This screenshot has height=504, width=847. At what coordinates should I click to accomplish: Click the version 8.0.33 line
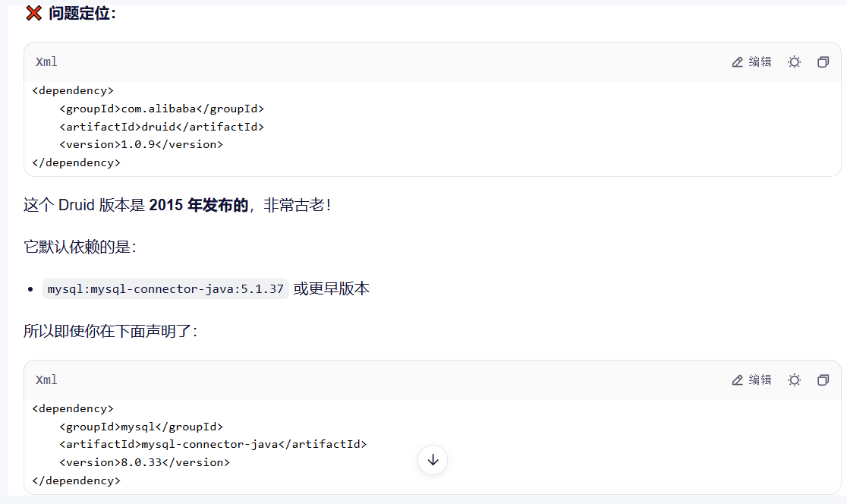[144, 462]
